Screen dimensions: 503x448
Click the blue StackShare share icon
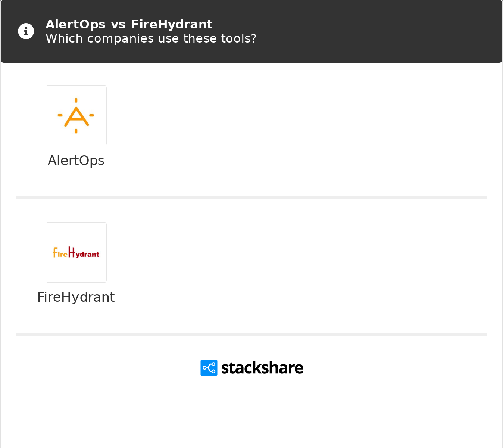[x=209, y=368]
